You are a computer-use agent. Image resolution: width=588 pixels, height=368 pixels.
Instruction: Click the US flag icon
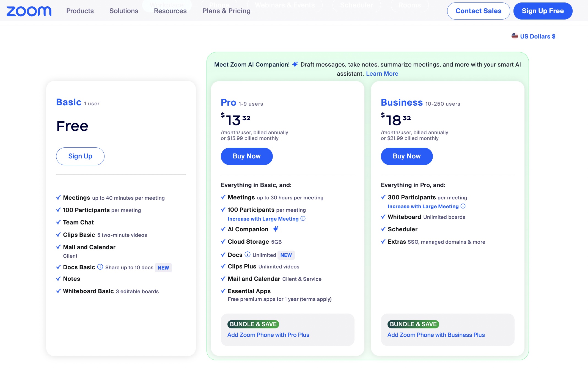[515, 36]
